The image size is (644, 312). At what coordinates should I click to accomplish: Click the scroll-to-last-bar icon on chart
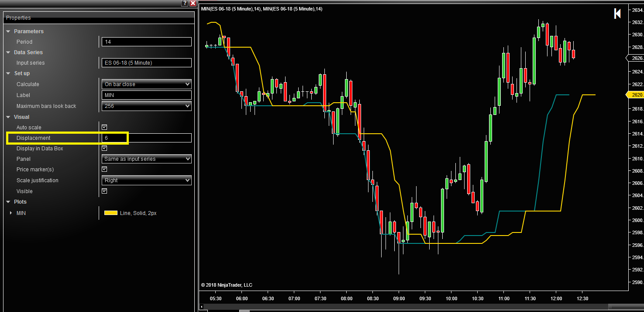coord(617,14)
